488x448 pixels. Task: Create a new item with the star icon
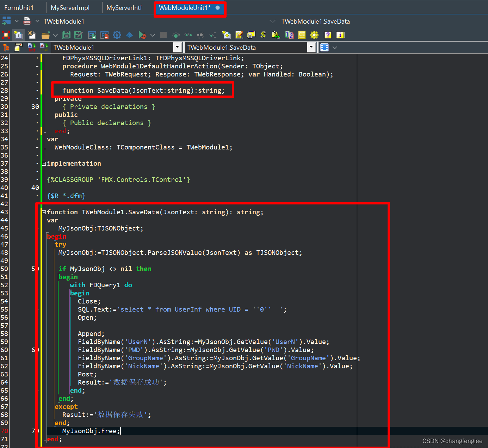click(x=32, y=35)
